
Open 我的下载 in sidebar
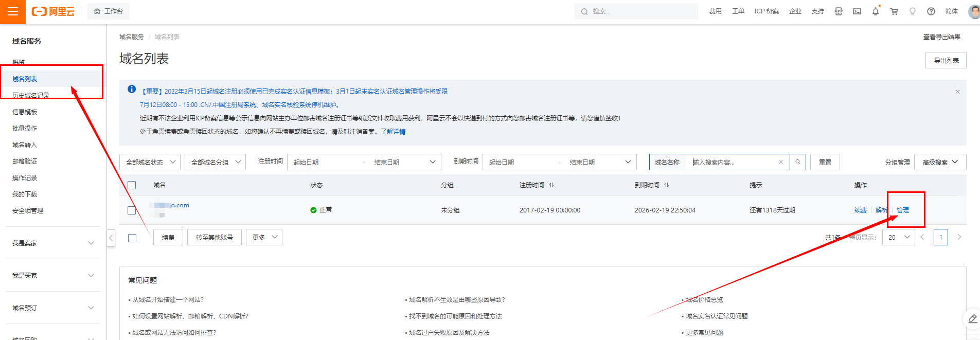coord(25,194)
